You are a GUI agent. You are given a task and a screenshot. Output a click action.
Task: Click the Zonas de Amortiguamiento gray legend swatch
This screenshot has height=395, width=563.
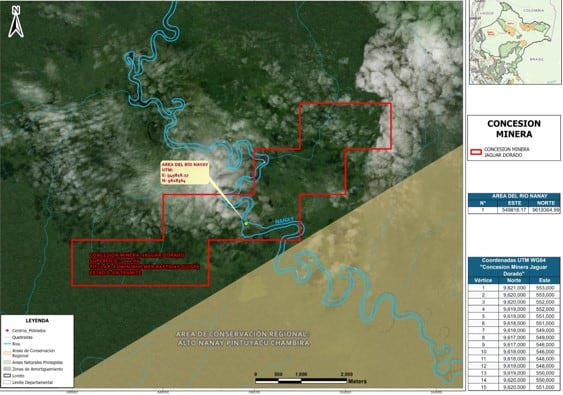coord(7,369)
